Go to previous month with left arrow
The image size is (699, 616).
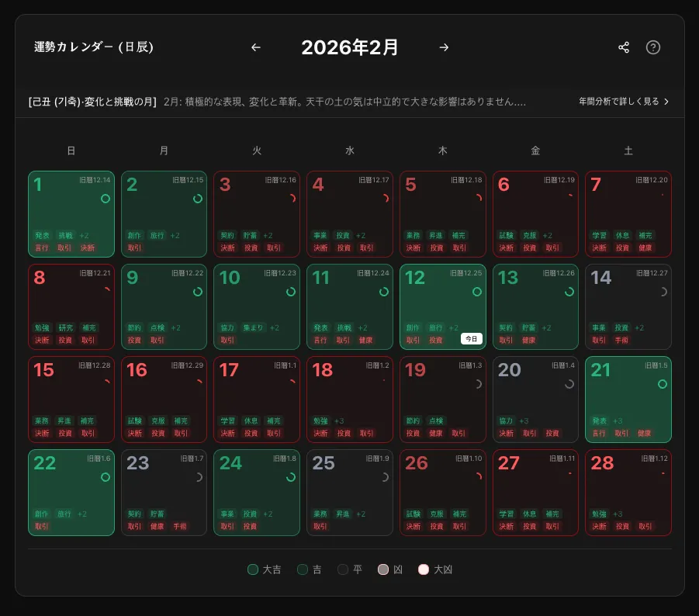[x=256, y=47]
